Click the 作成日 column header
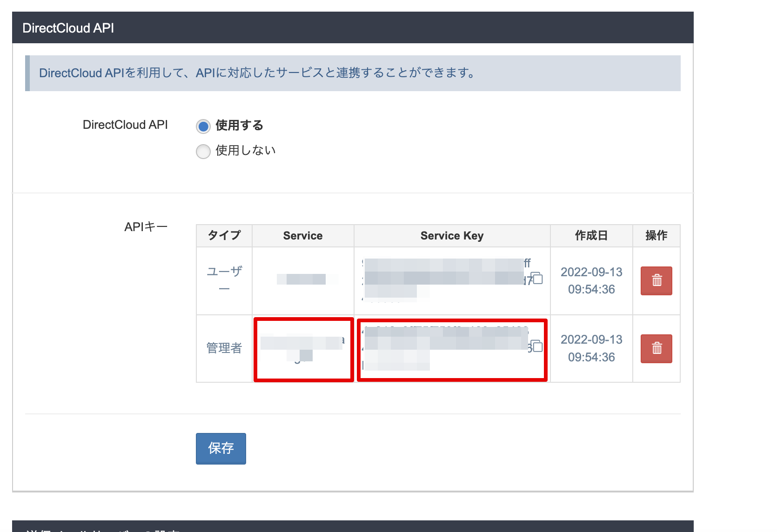The height and width of the screenshot is (532, 777). coord(591,236)
